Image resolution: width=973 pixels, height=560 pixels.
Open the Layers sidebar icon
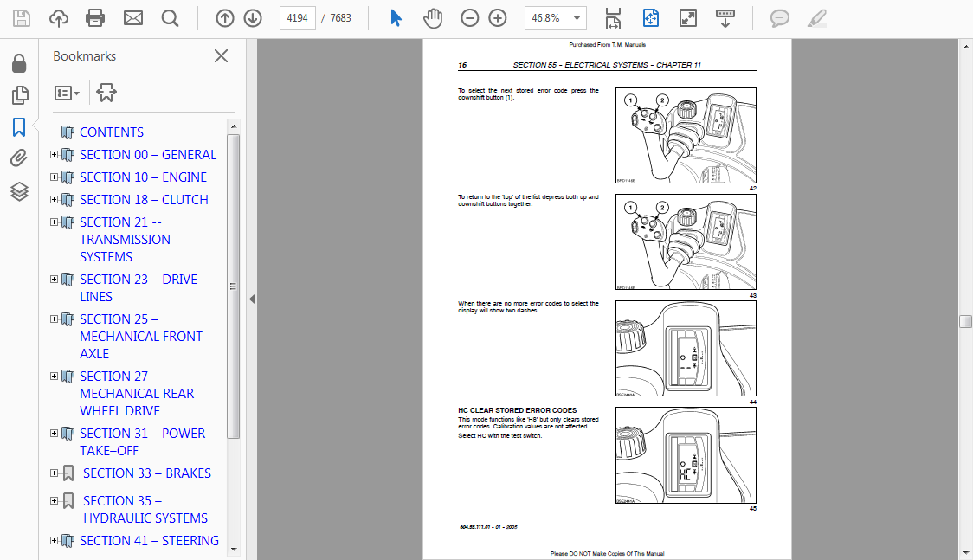19,191
